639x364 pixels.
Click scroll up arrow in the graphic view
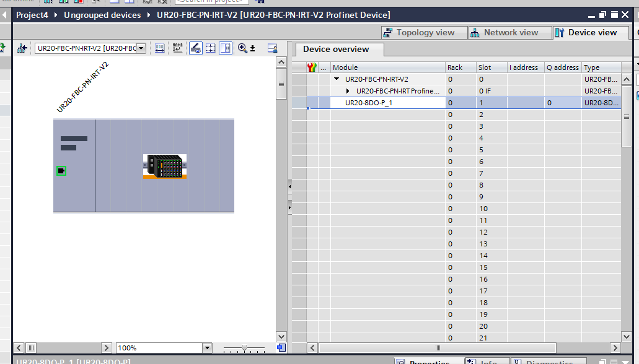[281, 62]
